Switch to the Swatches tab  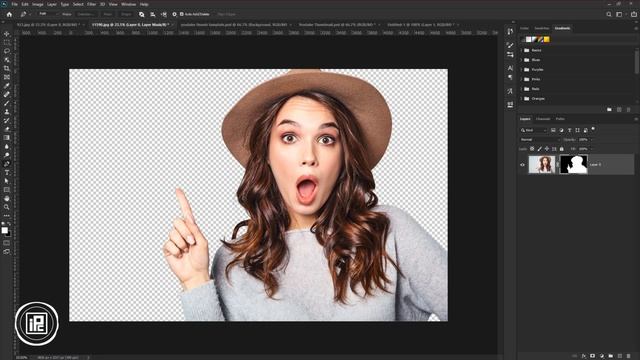(542, 28)
